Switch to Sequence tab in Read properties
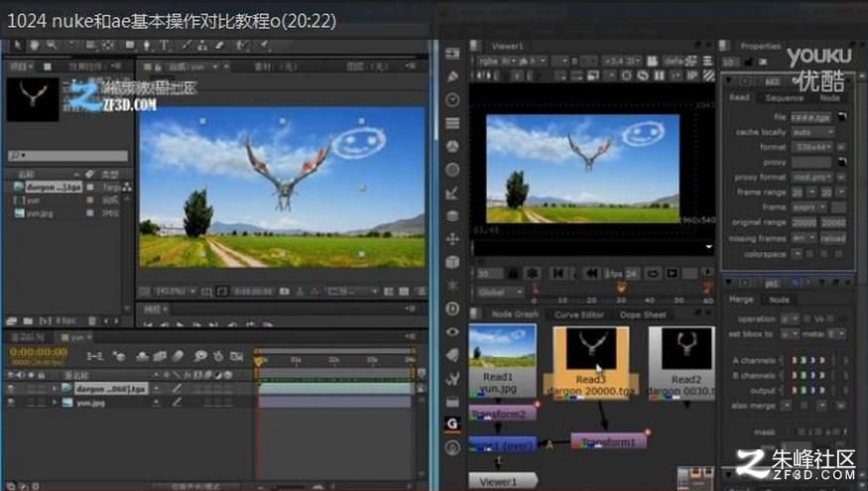This screenshot has width=868, height=491. tap(784, 97)
